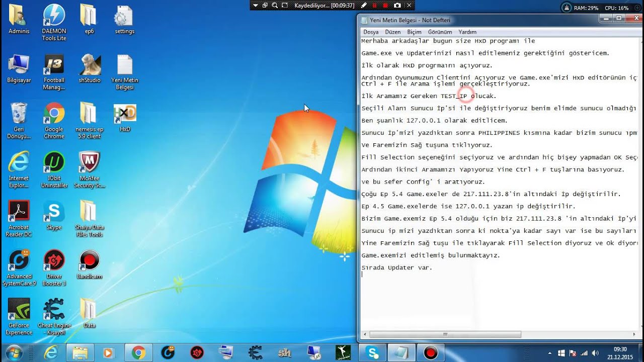This screenshot has width=644, height=362.
Task: Select the settings file icon
Action: 124,20
